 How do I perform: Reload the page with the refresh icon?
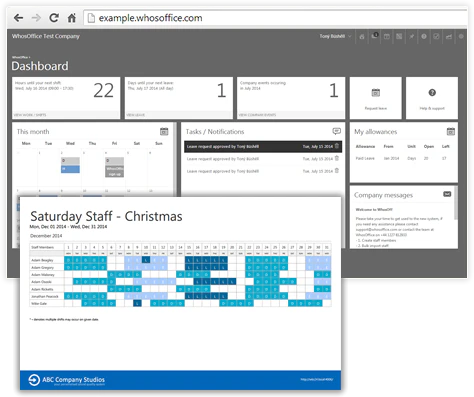pos(54,18)
